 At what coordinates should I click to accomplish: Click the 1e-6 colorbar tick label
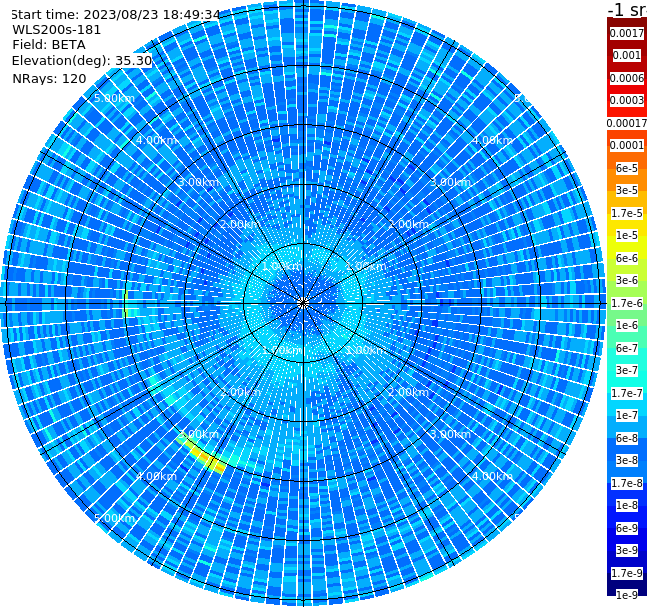coord(627,325)
